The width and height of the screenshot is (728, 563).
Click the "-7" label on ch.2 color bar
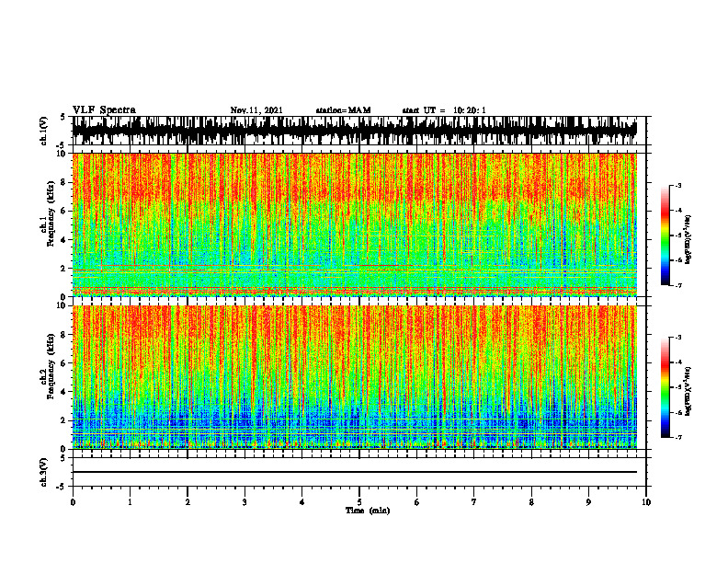677,437
